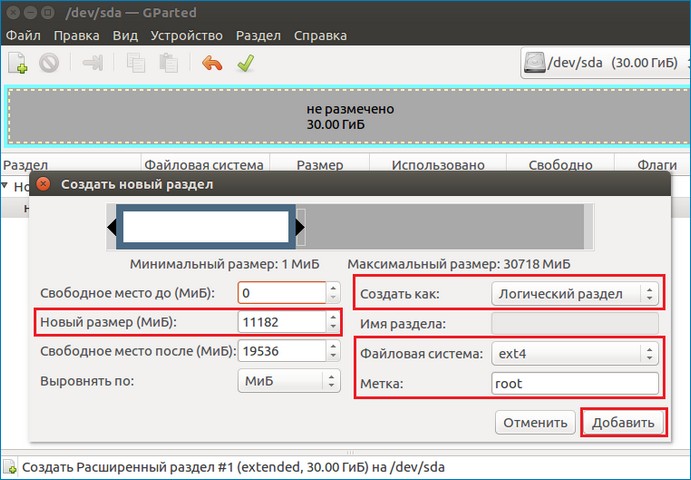Screen dimensions: 691x480
Task: Click the Resize/Move toolbar icon
Action: [93, 63]
